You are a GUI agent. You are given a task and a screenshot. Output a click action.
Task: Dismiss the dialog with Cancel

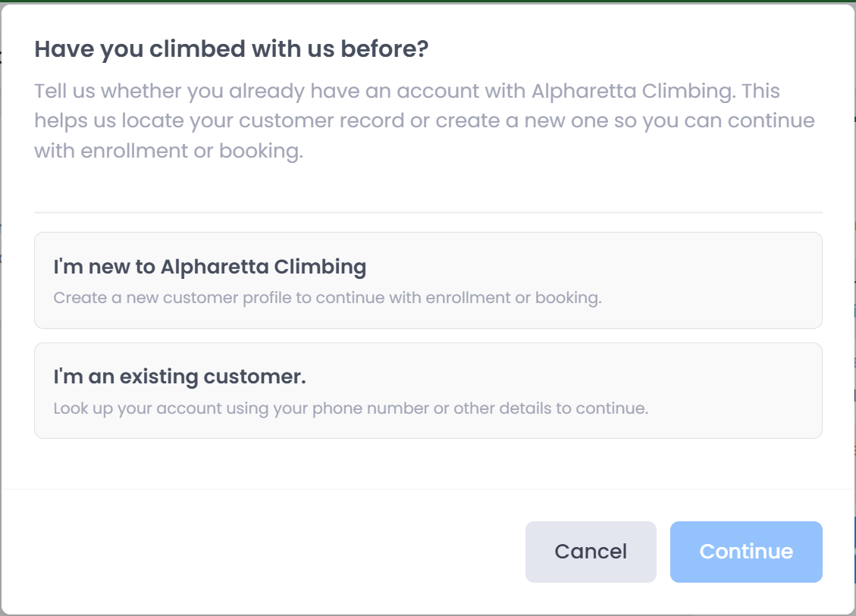pos(591,552)
